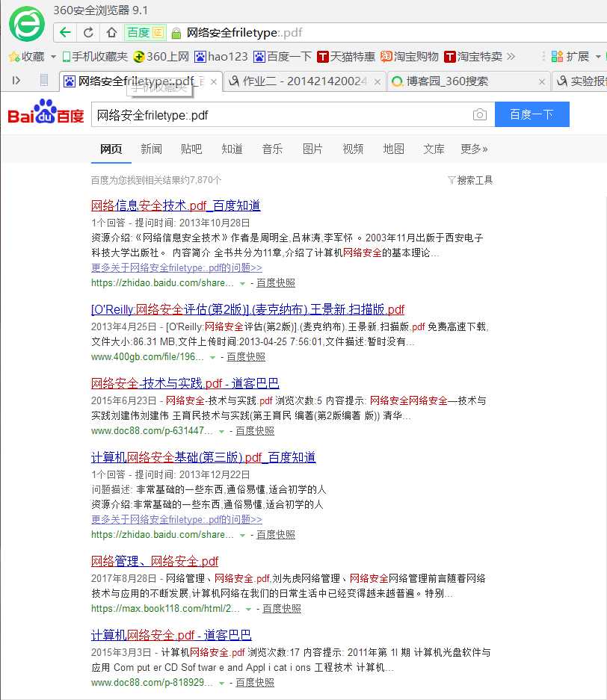Select 视频 search category

(353, 149)
